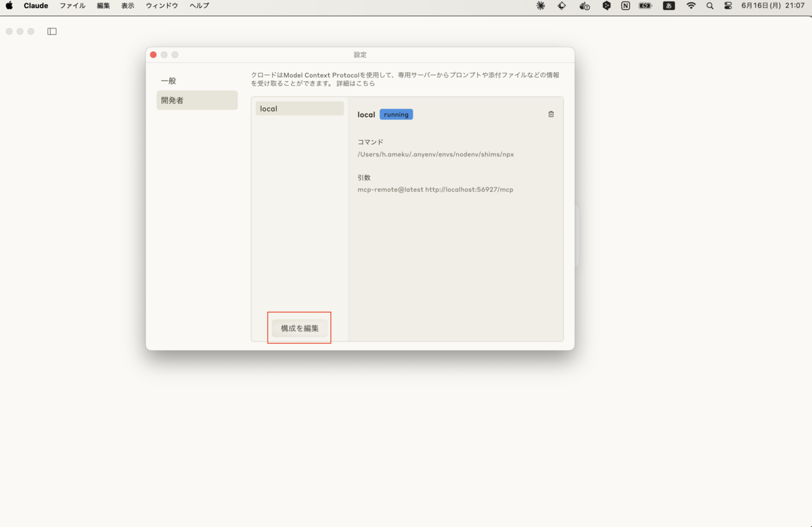Image resolution: width=812 pixels, height=527 pixels.
Task: Click the running status badge
Action: point(396,114)
